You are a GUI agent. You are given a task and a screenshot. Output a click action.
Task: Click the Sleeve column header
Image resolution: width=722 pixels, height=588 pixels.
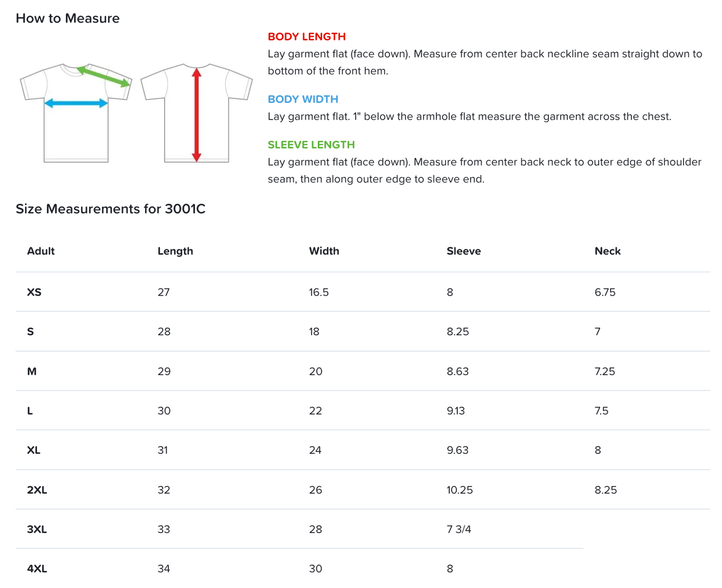pyautogui.click(x=463, y=251)
